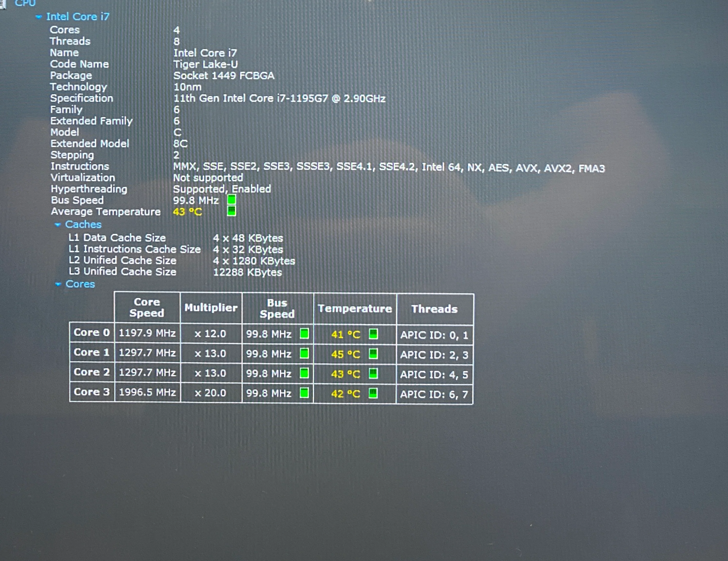Viewport: 728px width, 561px height.
Task: Select the Core 1 row label
Action: (92, 352)
